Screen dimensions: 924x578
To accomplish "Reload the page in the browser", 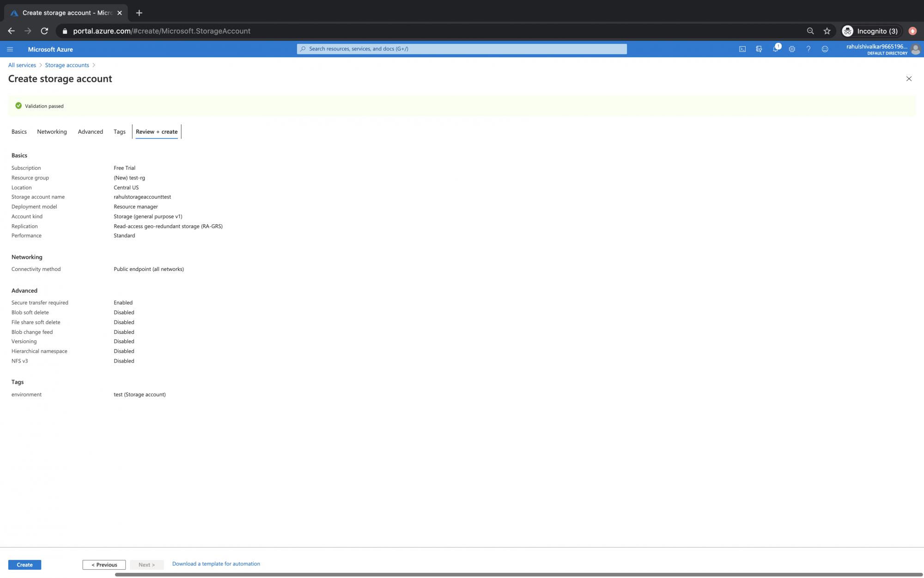I will click(x=44, y=31).
